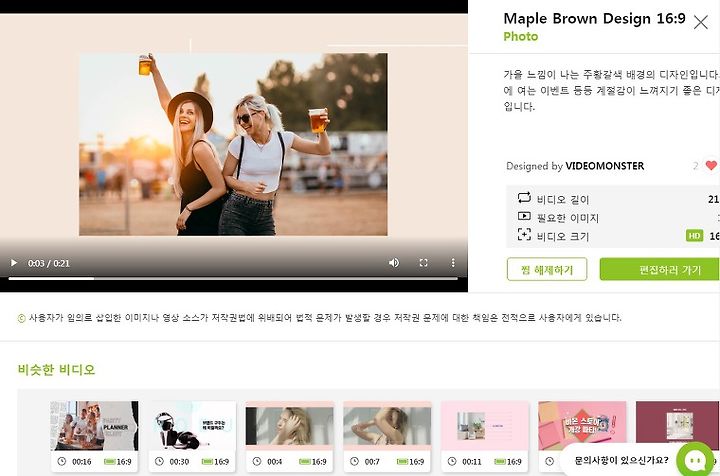720x476 pixels.
Task: Click the Maple Brown Design 16:9 title
Action: click(x=594, y=19)
